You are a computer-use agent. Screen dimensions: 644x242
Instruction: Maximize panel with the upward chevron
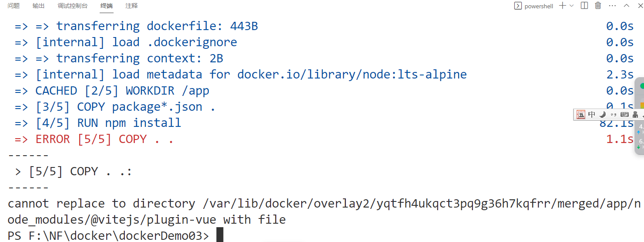coord(627,6)
